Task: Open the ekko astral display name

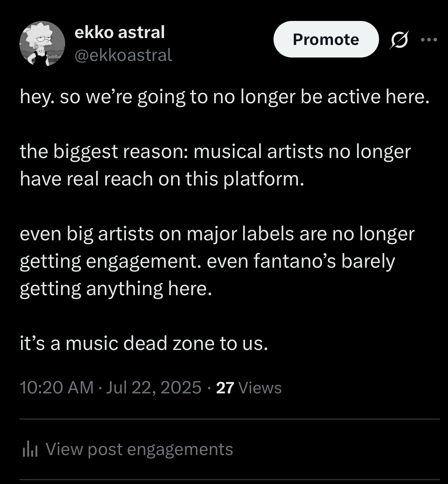Action: [x=120, y=32]
